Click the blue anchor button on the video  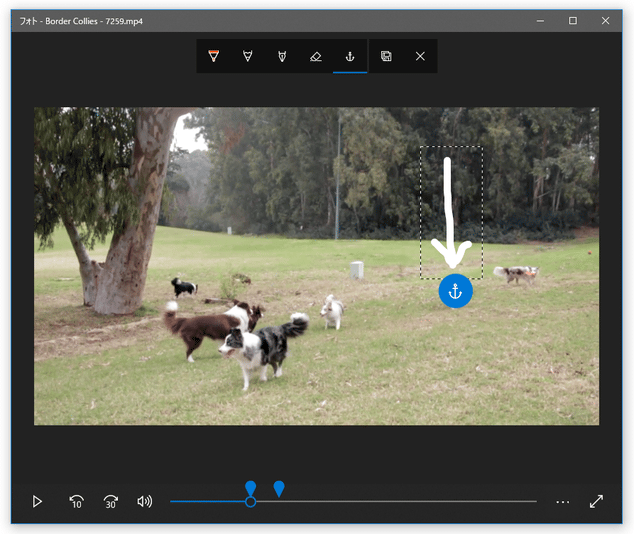click(455, 291)
